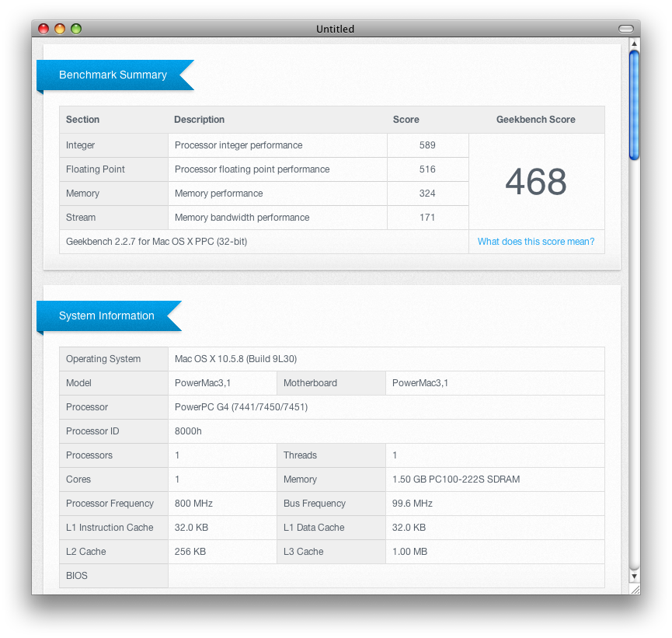Click the Section column header
The image size is (672, 638).
[x=82, y=120]
